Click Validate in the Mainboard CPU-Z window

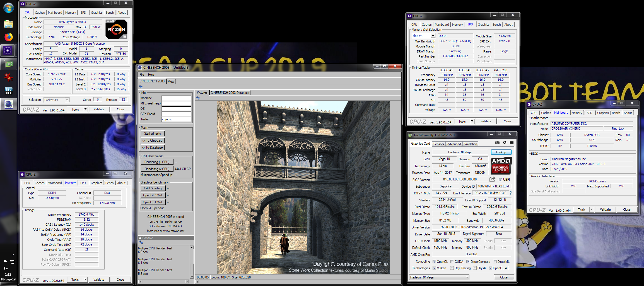click(x=605, y=209)
